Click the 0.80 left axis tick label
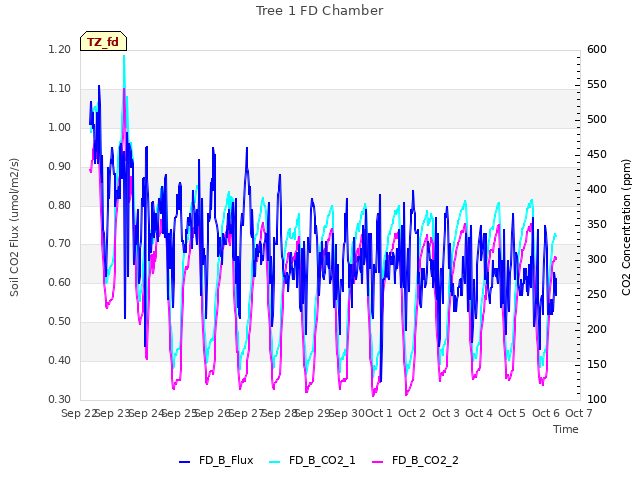 tap(60, 205)
